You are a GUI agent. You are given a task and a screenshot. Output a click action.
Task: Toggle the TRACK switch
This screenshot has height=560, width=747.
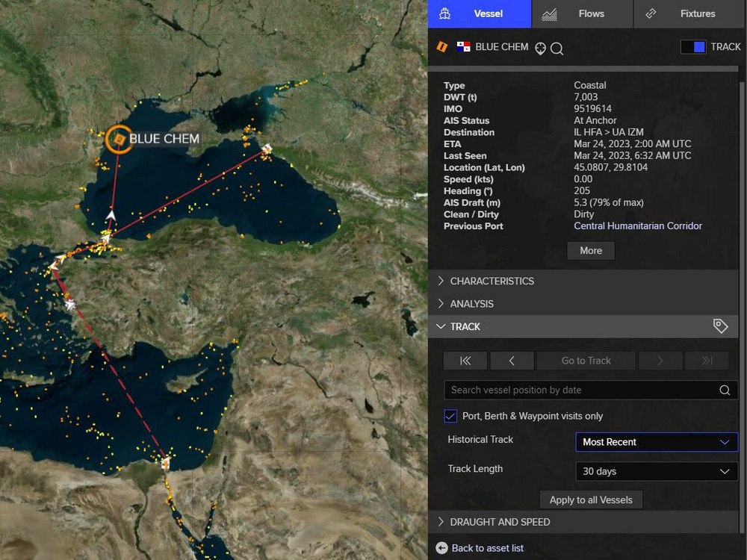693,47
